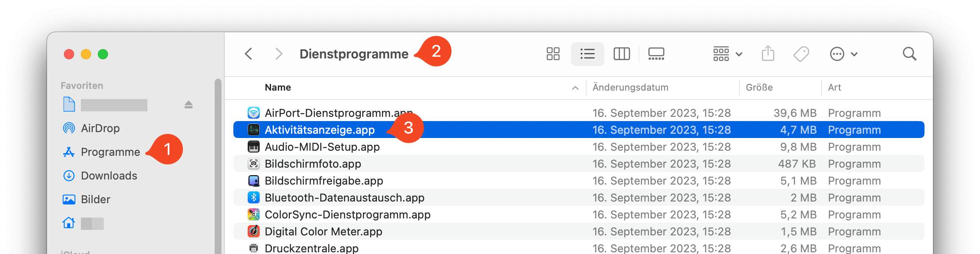Open the group-by options dropdown
This screenshot has width=980, height=254.
pyautogui.click(x=727, y=54)
